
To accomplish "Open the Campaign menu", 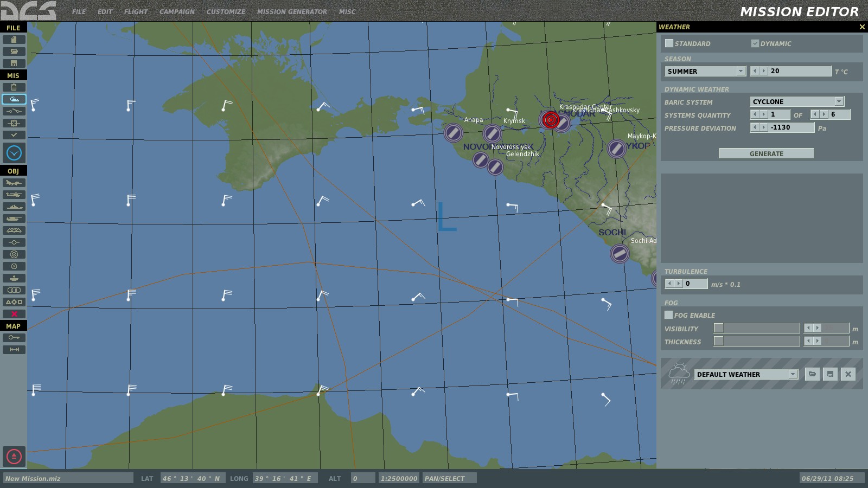I will tap(177, 11).
